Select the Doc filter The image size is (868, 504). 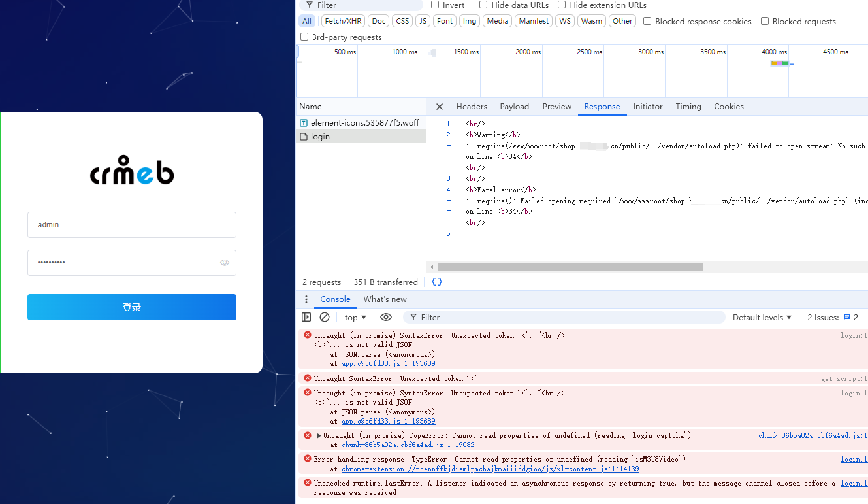tap(379, 21)
